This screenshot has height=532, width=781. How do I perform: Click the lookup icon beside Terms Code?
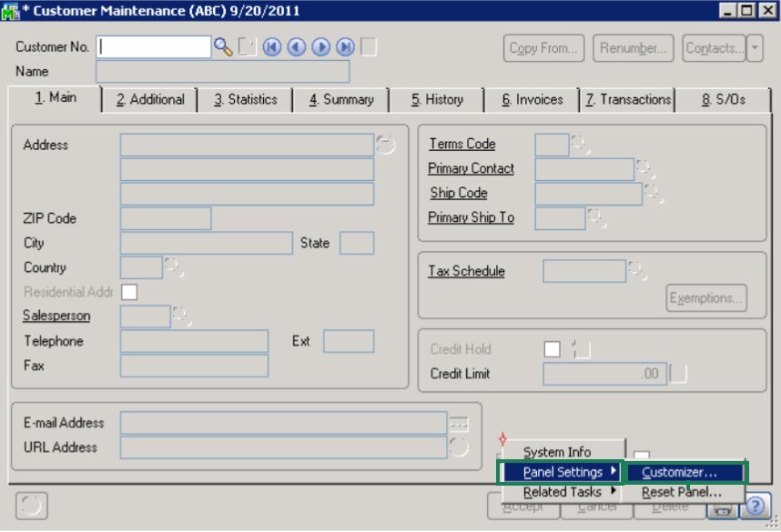coord(581,145)
